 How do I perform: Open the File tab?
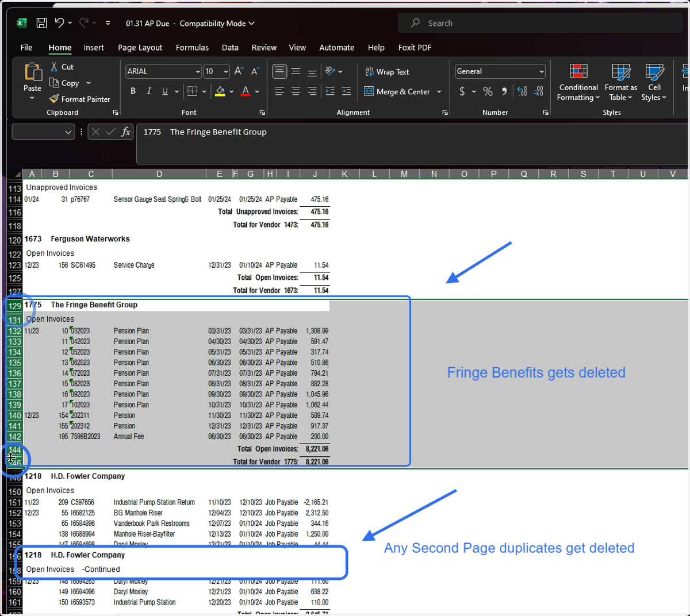pos(26,48)
